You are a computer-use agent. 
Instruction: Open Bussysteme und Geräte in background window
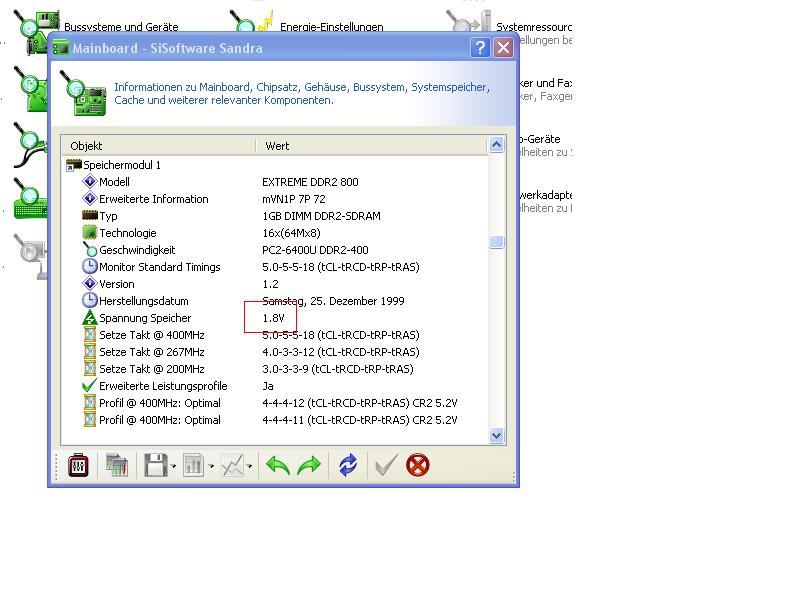[121, 27]
